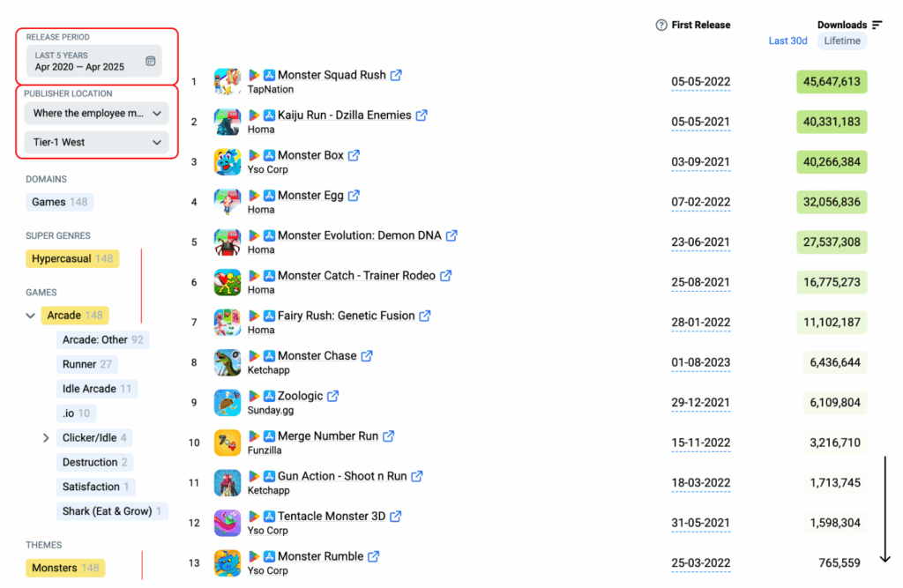Viewport: 903px width, 588px height.
Task: Switch downloads to Last 30d
Action: coord(787,41)
